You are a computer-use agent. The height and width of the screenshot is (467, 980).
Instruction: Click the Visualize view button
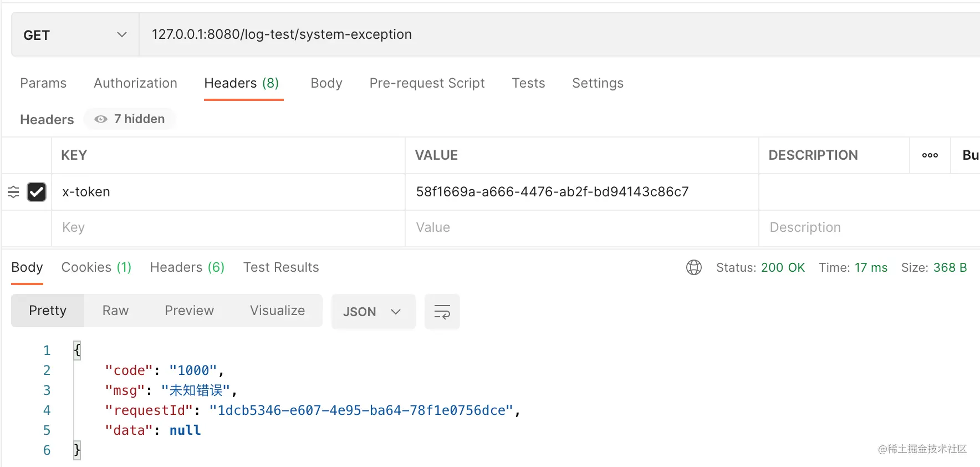click(277, 311)
